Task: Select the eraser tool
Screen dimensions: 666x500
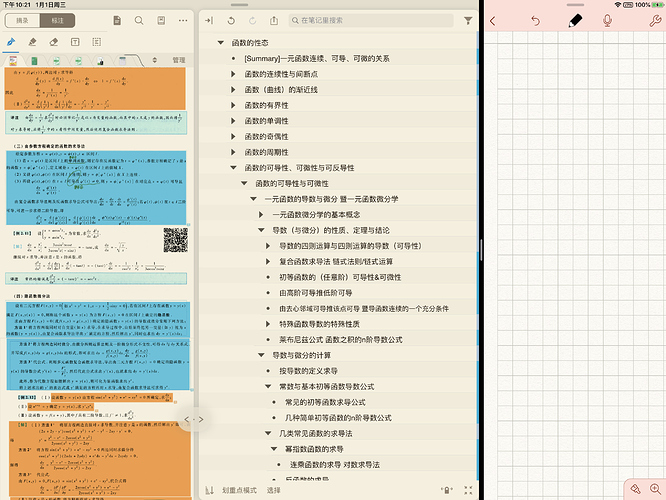Action: click(x=54, y=42)
